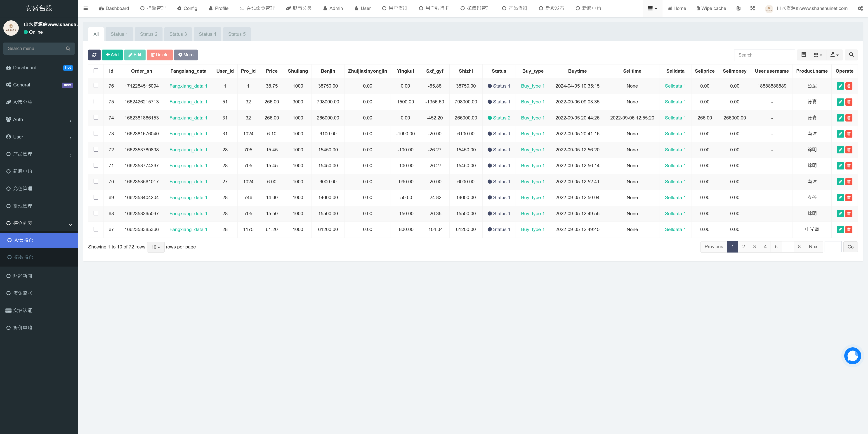
Task: Click the magnifier advanced search icon
Action: coord(851,55)
